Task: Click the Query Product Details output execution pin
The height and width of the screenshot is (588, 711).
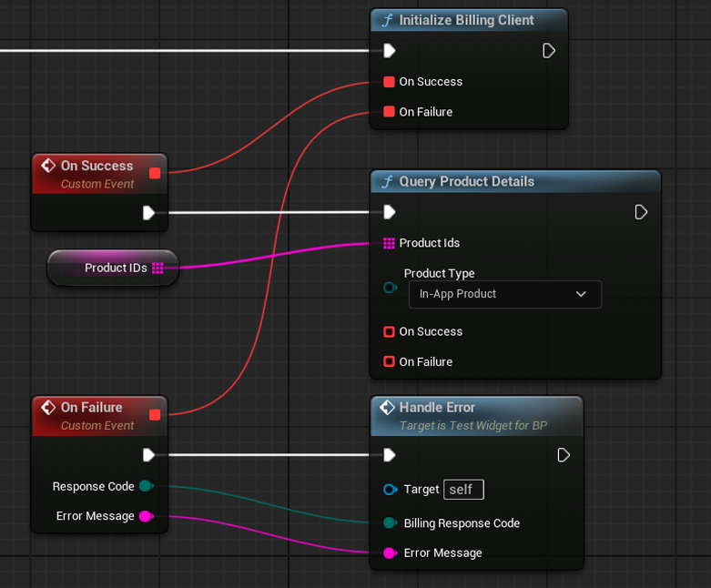Action: [641, 212]
